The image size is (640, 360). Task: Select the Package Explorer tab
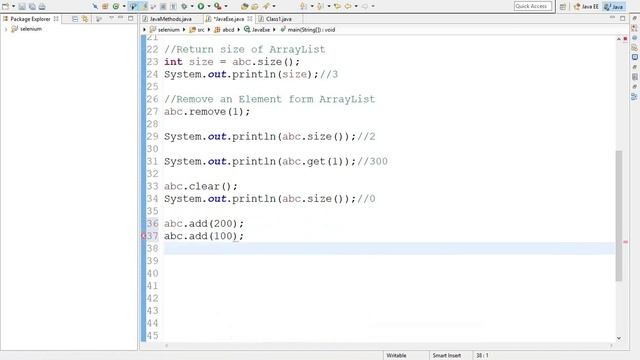(x=30, y=19)
